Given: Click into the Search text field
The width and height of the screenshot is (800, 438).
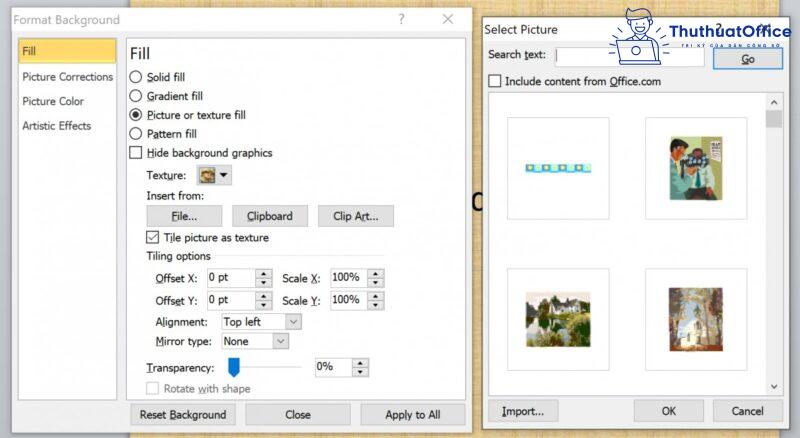Looking at the screenshot, I should tap(628, 56).
